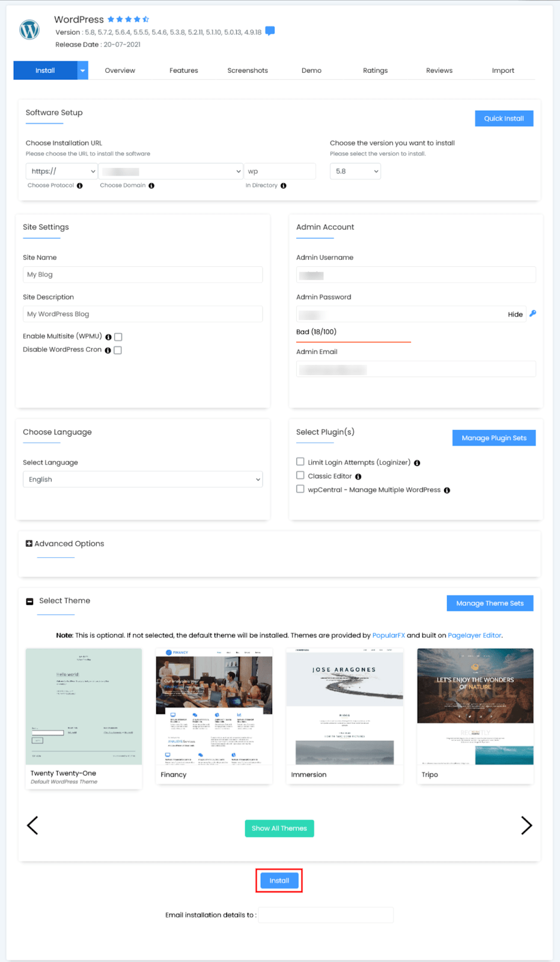Click the Quick Install button
Image resolution: width=560 pixels, height=962 pixels.
pyautogui.click(x=504, y=118)
